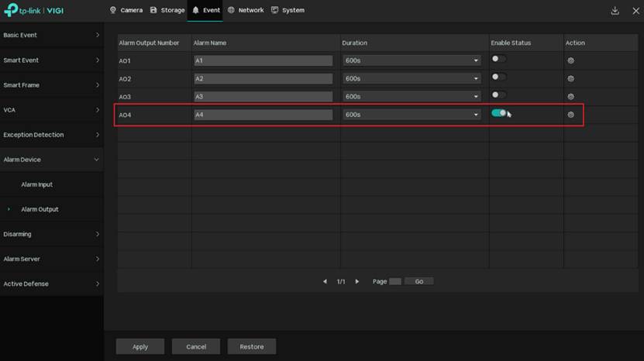Click the A3 alarm name field

[x=263, y=97]
